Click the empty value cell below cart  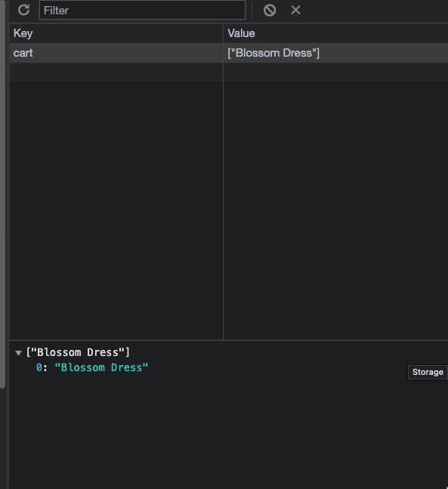(x=335, y=73)
